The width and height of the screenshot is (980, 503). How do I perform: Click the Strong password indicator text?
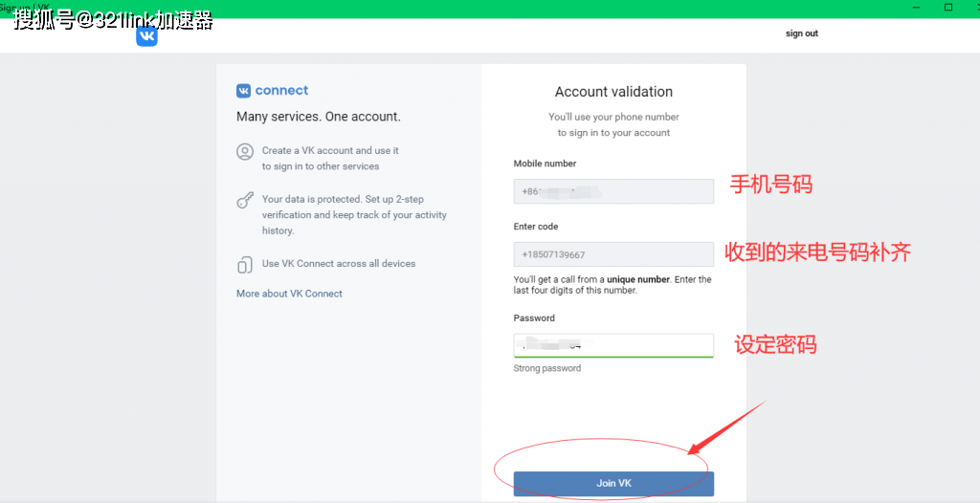[x=547, y=368]
